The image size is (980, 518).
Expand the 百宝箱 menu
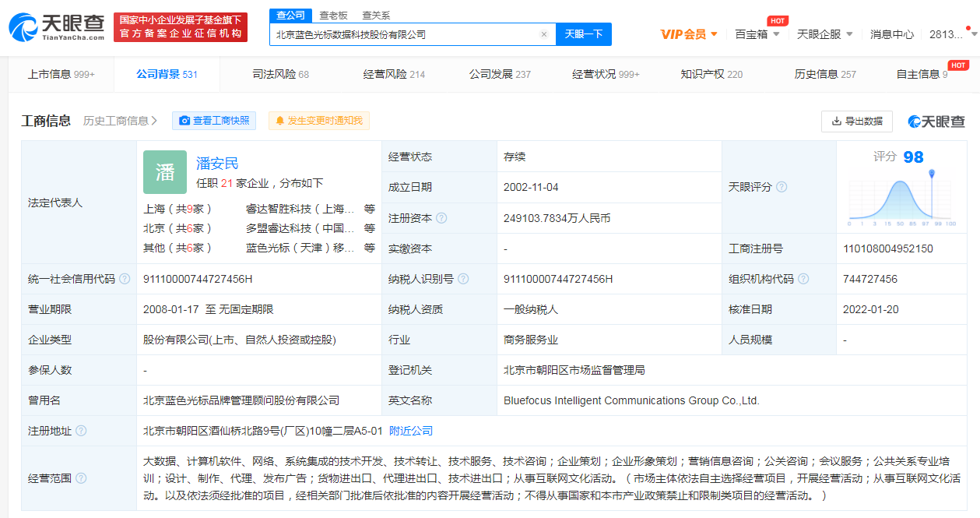(757, 34)
